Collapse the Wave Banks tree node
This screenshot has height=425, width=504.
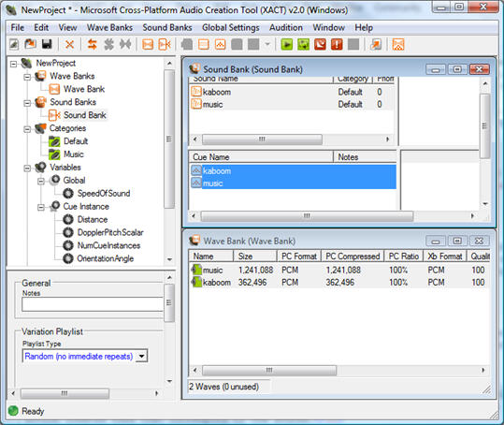27,77
